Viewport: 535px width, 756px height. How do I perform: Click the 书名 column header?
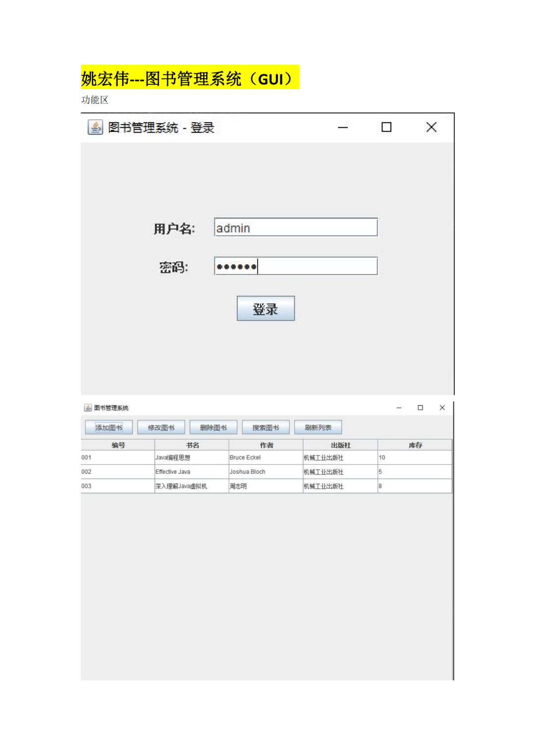click(x=191, y=444)
